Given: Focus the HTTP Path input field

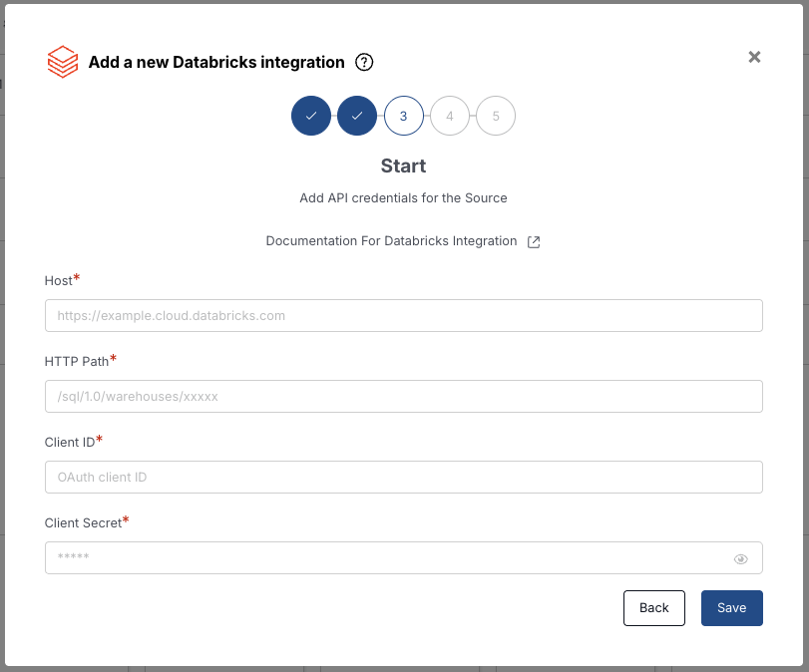Looking at the screenshot, I should click(403, 396).
